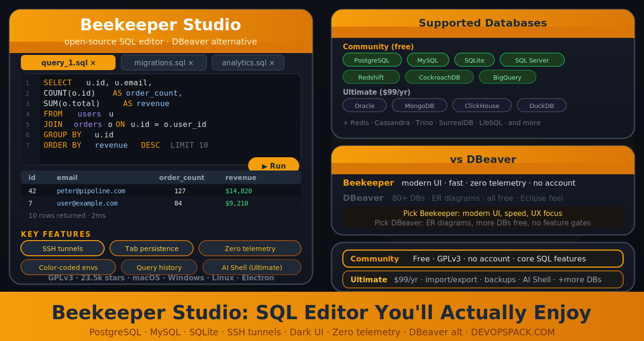
Task: Select the peter@pipoline.com cell
Action: click(91, 191)
